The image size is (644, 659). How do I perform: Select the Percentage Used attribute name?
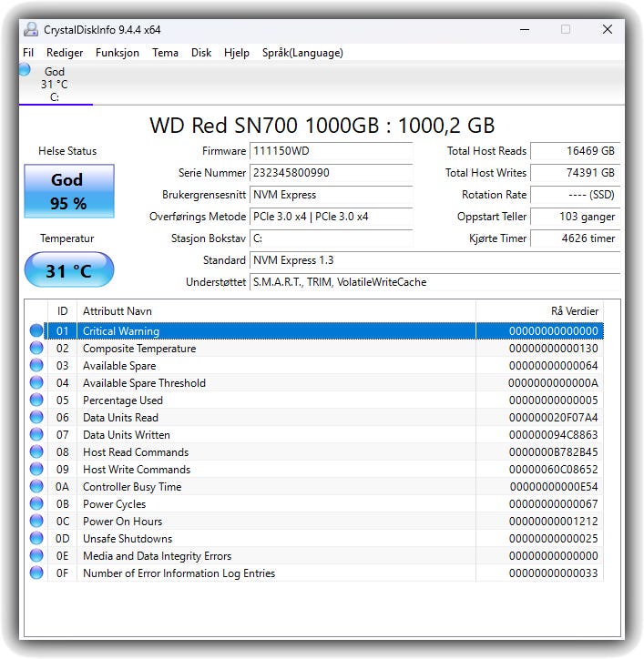pyautogui.click(x=123, y=400)
